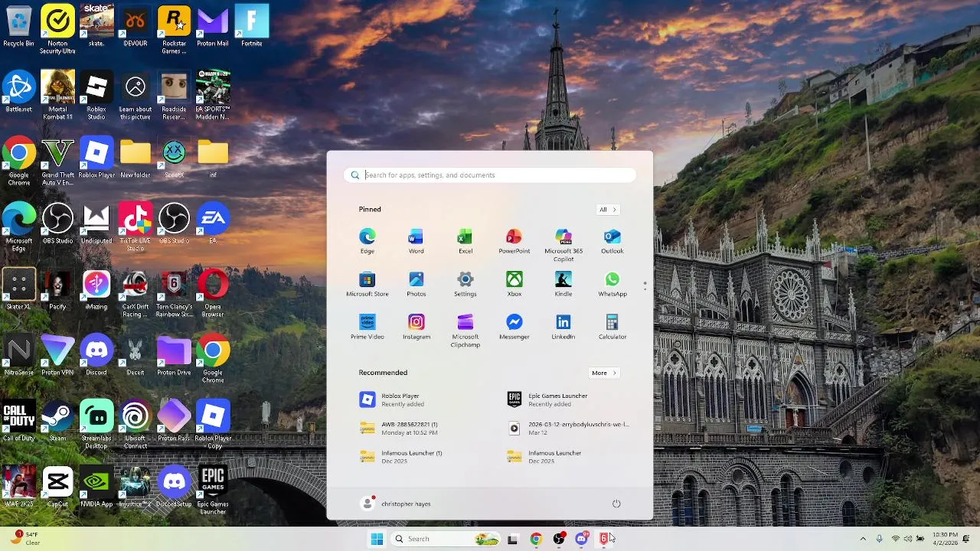Viewport: 980px width, 551px height.
Task: Go to next pinned apps page dot
Action: pyautogui.click(x=645, y=289)
